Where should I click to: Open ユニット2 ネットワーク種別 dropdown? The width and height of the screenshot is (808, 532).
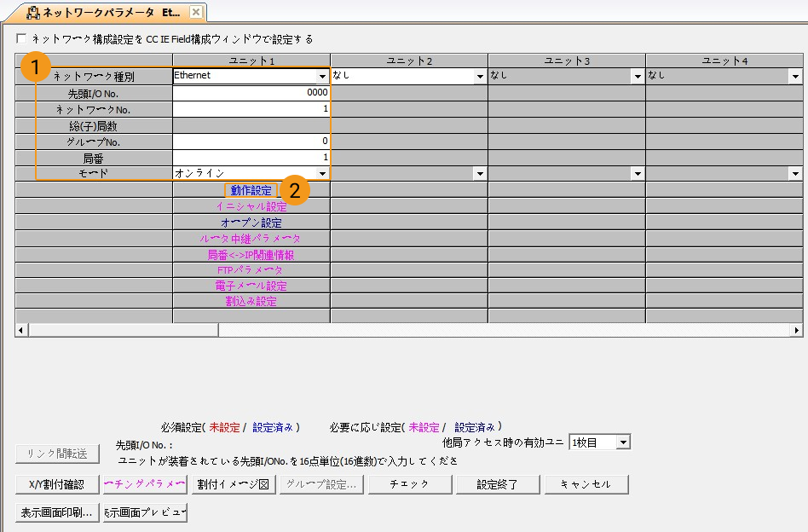coord(480,76)
